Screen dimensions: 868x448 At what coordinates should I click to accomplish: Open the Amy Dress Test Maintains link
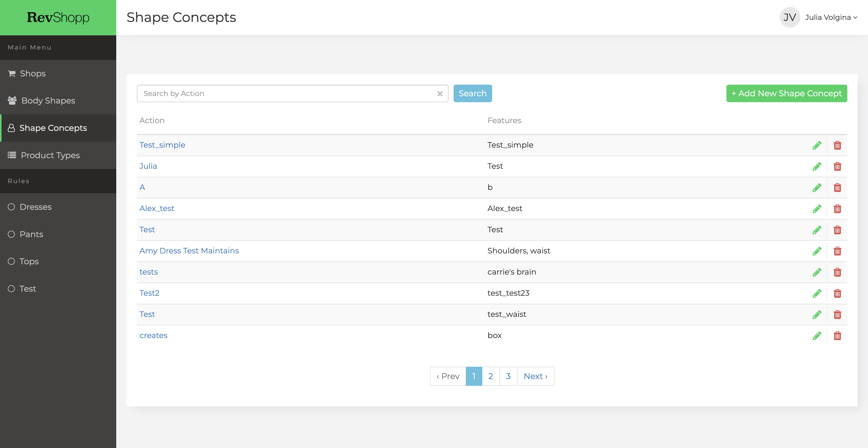189,251
